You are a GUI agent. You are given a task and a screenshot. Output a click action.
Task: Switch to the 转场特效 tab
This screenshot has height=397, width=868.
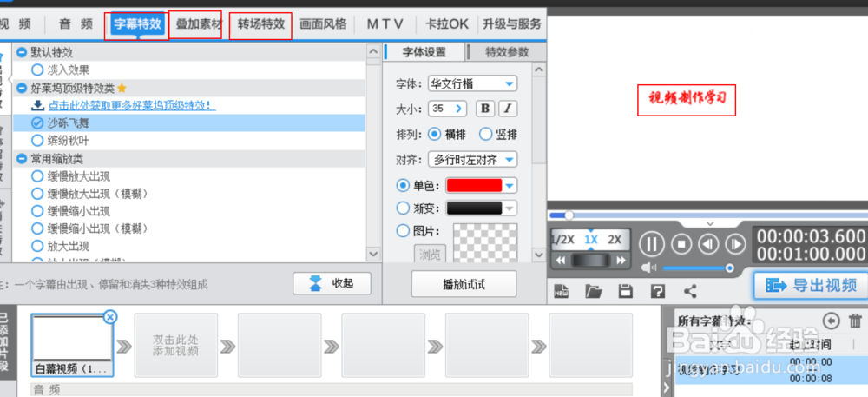(x=261, y=24)
